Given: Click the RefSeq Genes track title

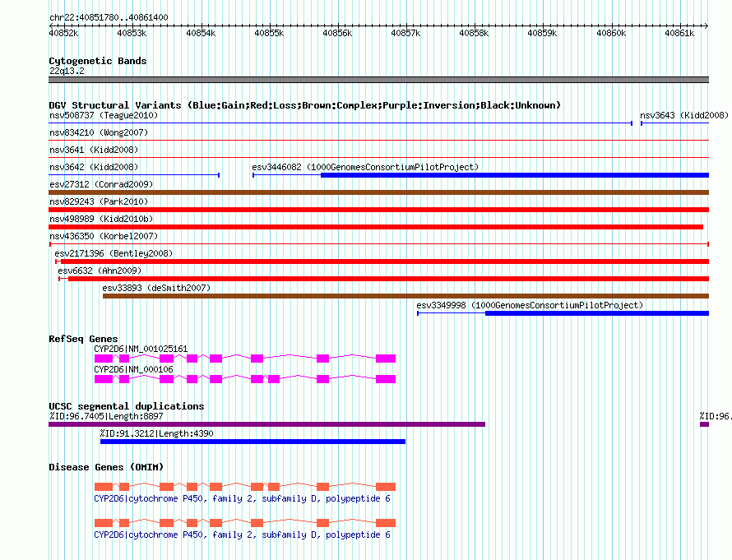Looking at the screenshot, I should (83, 339).
